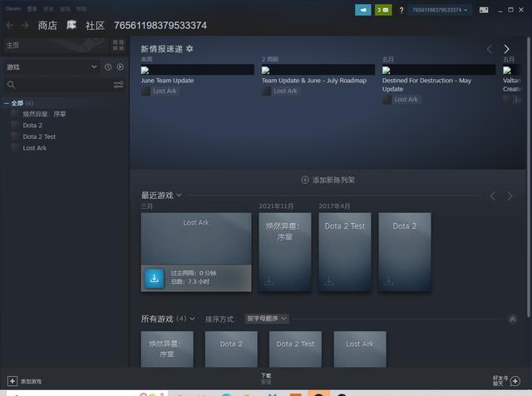Collapse the 全部 game category
532x396 pixels.
[7, 103]
